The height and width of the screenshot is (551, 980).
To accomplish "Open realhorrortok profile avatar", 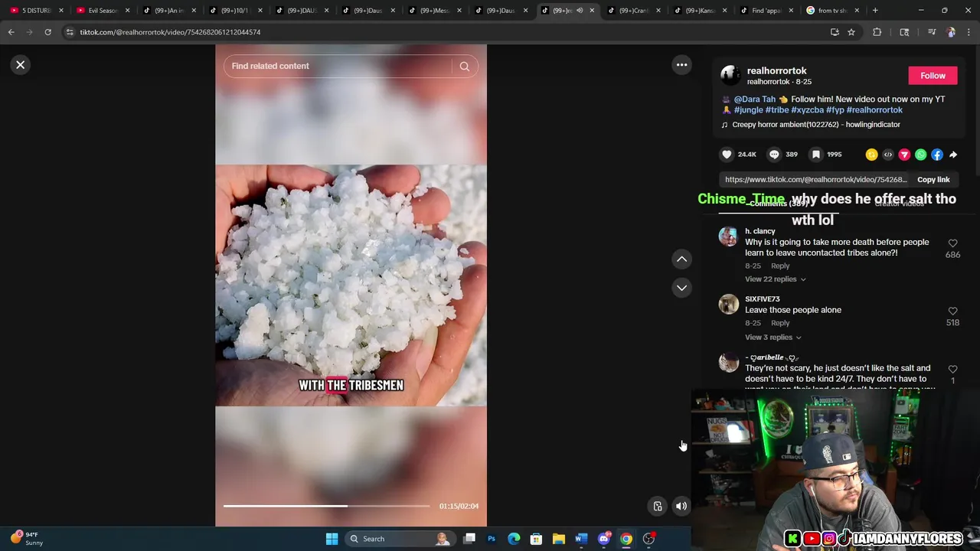I will pyautogui.click(x=730, y=75).
